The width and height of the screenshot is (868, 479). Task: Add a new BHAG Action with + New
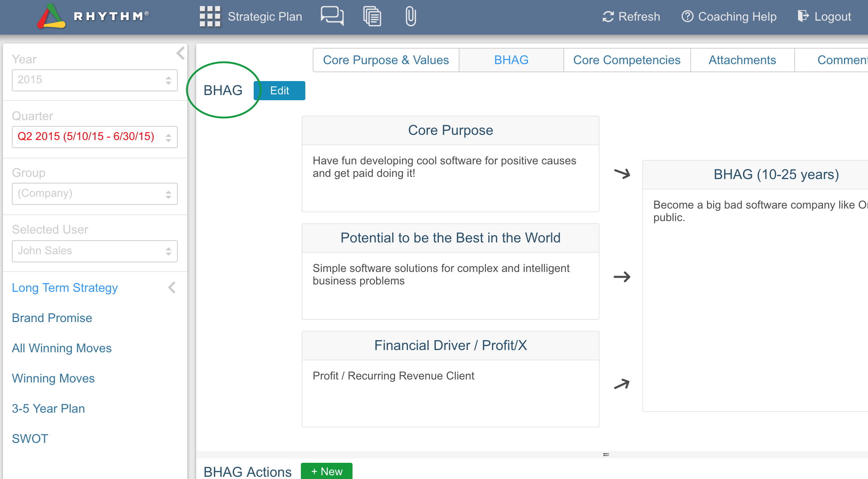click(x=327, y=471)
